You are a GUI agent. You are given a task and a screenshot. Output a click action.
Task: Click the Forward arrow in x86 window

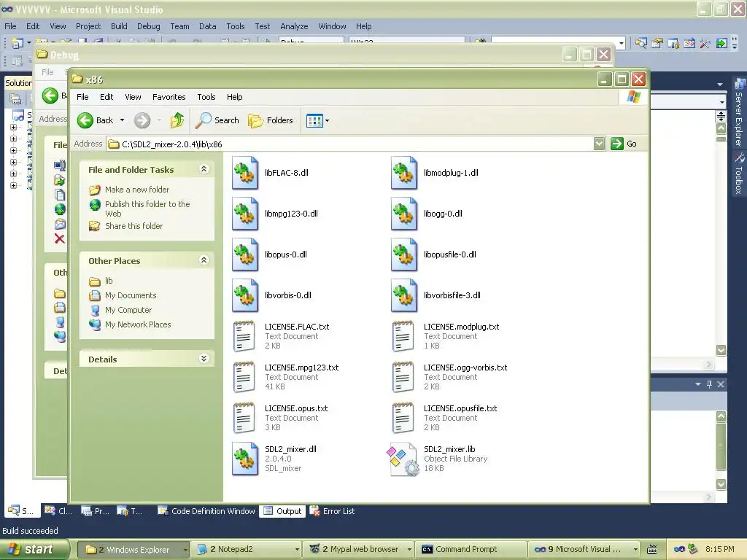point(142,120)
